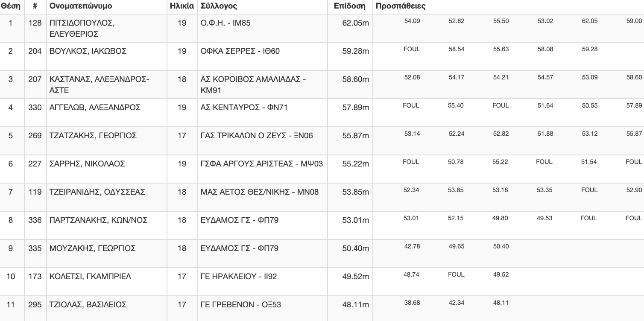644x321 pixels.
Task: Click the Ηλικία column header
Action: pyautogui.click(x=181, y=6)
